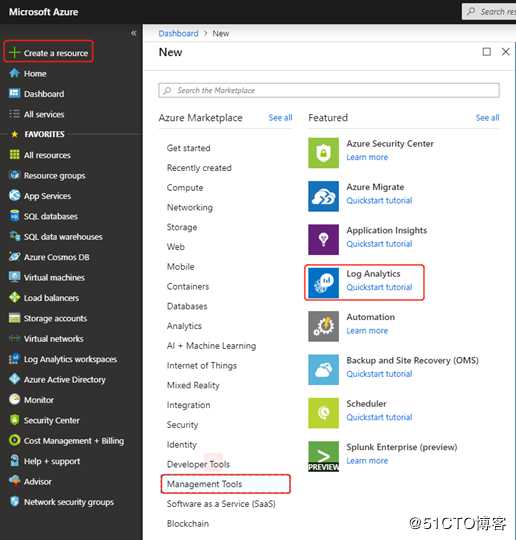Select the Software as a Service (SaaS) category
Viewport: 516px width, 540px height.
tap(221, 504)
